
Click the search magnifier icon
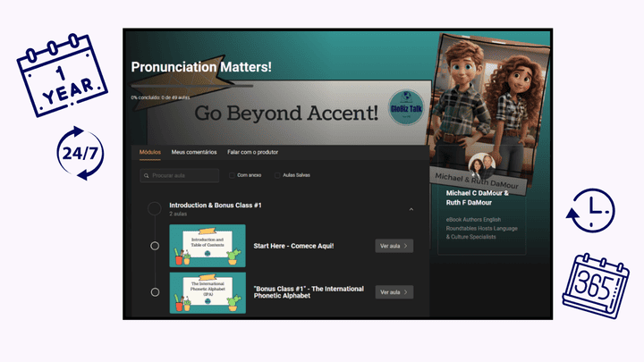[x=146, y=176]
